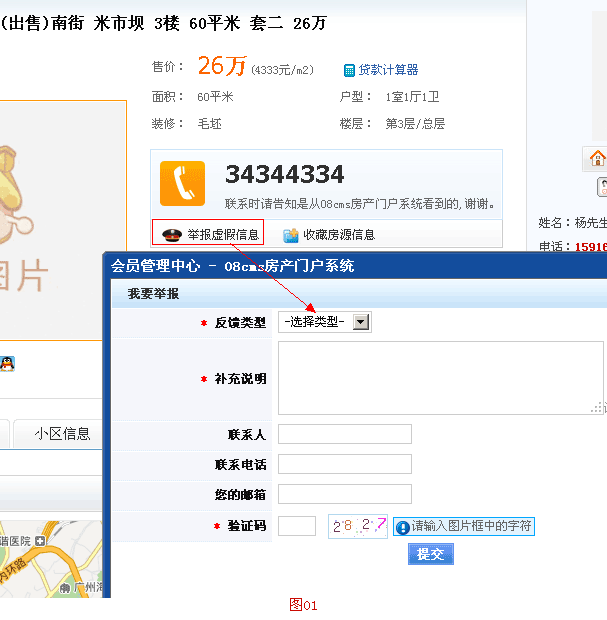
Task: Switch to the 小区信息 tab
Action: (62, 433)
